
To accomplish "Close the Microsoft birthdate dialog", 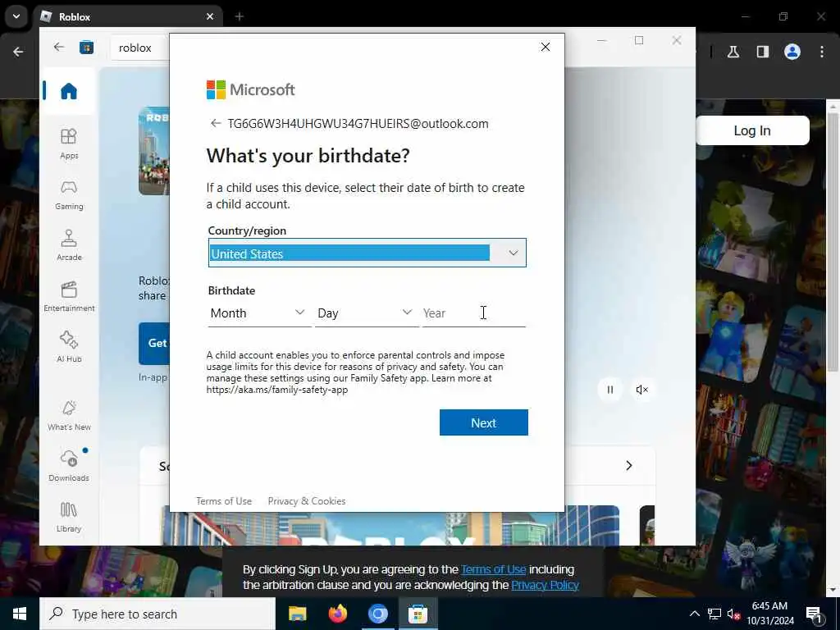I will click(x=546, y=47).
